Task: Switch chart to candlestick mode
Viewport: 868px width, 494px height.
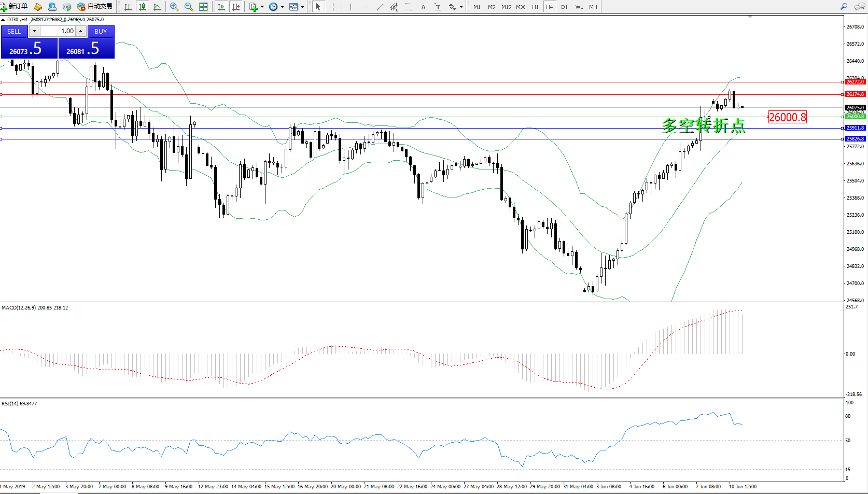Action: click(x=143, y=7)
